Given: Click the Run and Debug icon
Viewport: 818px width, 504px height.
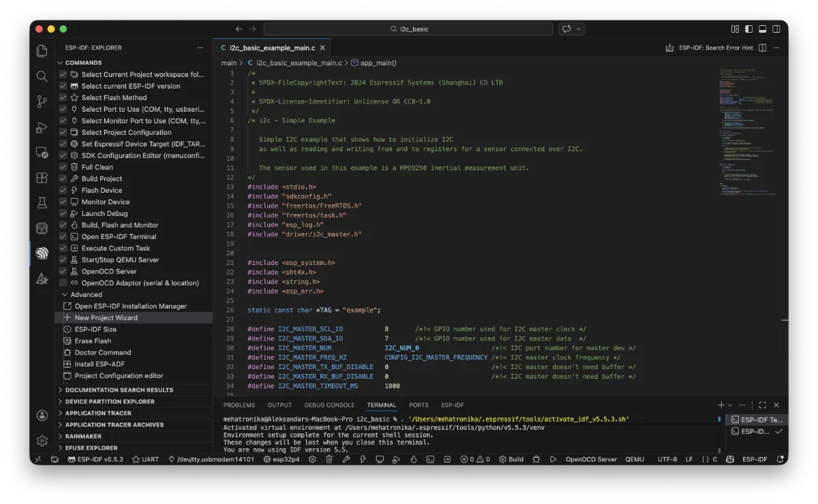Looking at the screenshot, I should click(x=42, y=127).
